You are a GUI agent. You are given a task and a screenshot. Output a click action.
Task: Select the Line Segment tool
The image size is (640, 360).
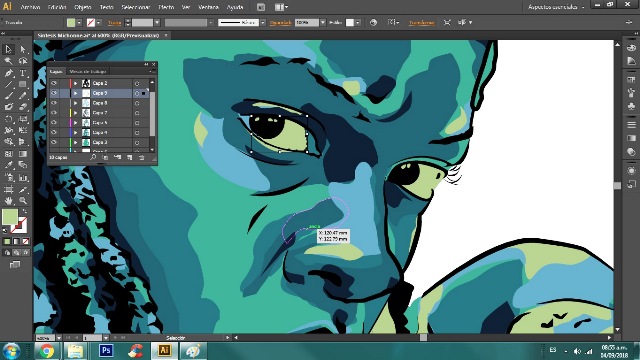(8, 84)
